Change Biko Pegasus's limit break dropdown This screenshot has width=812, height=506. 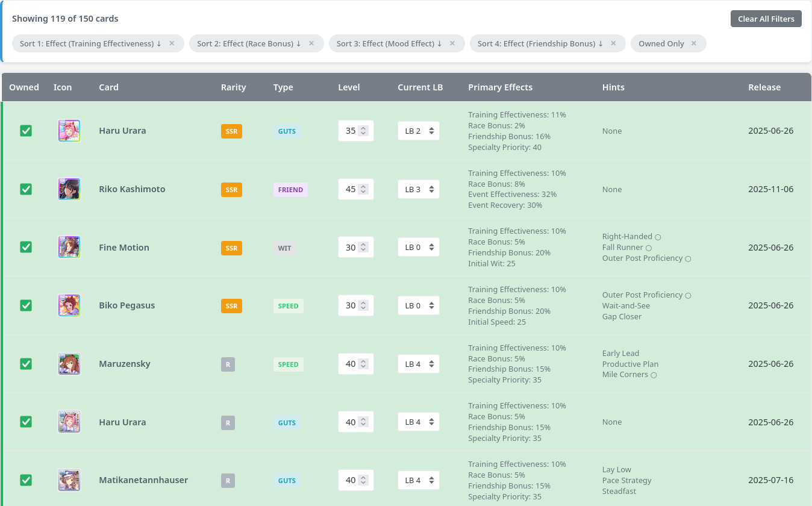(x=419, y=305)
